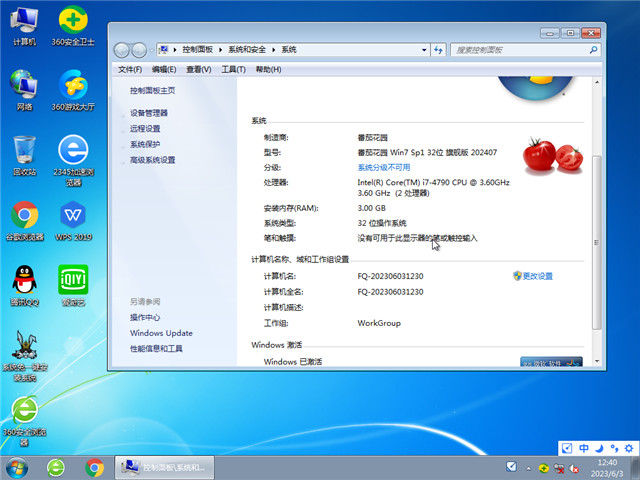640x480 pixels.
Task: Open 性能信息和工具 link
Action: coord(156,349)
